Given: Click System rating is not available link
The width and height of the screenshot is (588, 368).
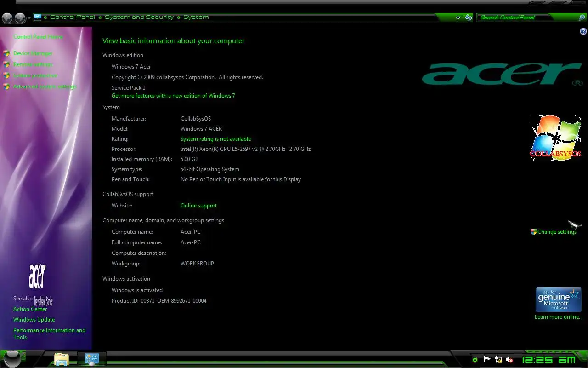Looking at the screenshot, I should (x=215, y=139).
